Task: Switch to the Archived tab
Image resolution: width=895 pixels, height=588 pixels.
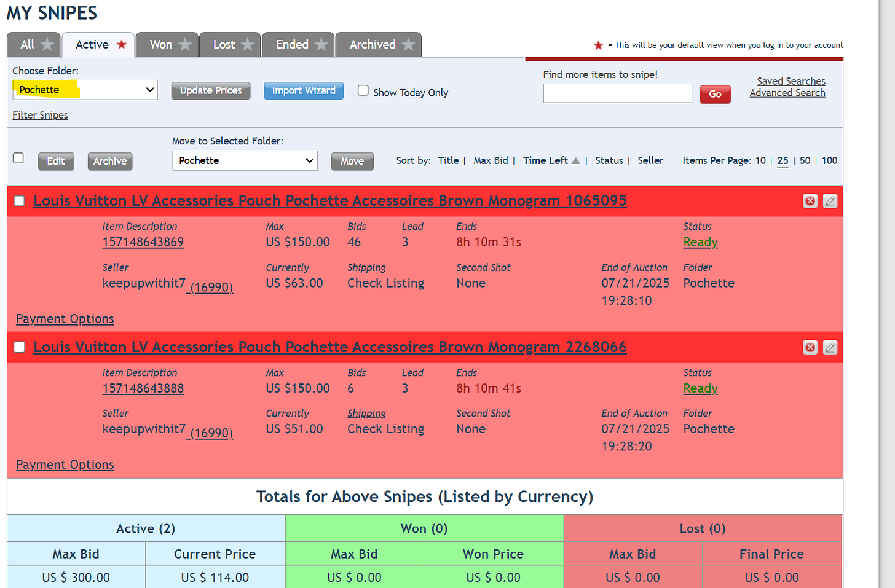Action: pyautogui.click(x=373, y=45)
